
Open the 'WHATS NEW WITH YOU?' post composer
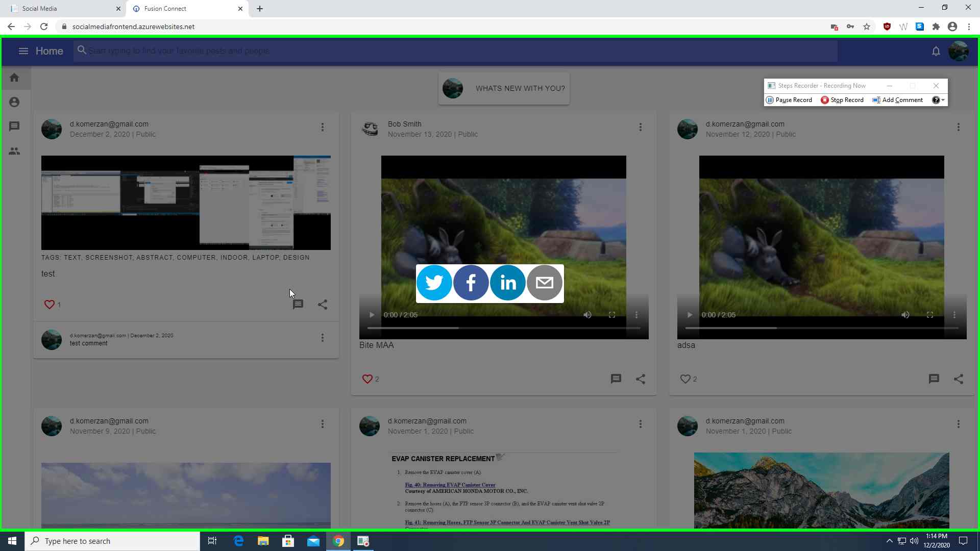(504, 88)
